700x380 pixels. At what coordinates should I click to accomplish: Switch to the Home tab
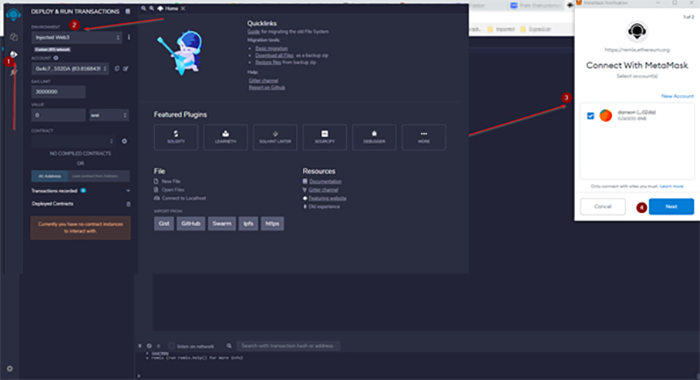click(171, 8)
